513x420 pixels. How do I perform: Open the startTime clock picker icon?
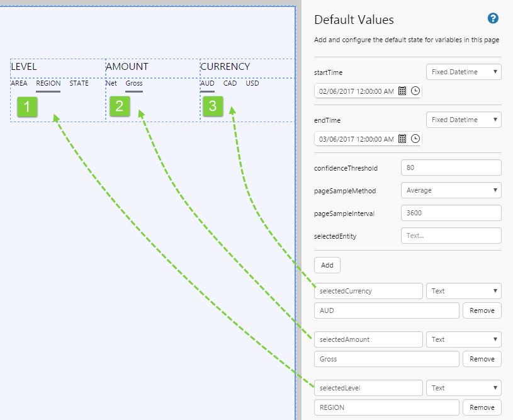point(415,91)
